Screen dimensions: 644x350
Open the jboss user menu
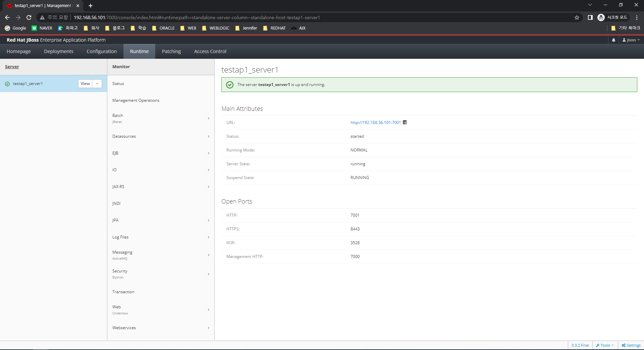click(631, 40)
